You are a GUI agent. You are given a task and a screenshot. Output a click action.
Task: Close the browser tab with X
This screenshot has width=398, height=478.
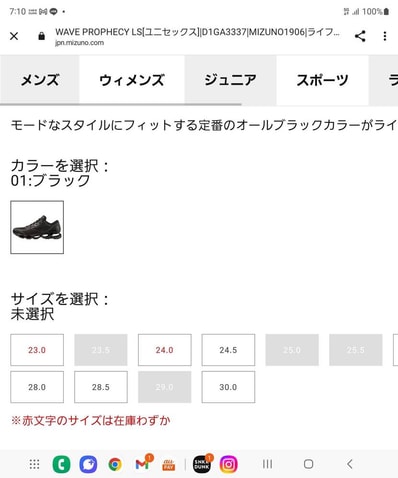tap(14, 36)
